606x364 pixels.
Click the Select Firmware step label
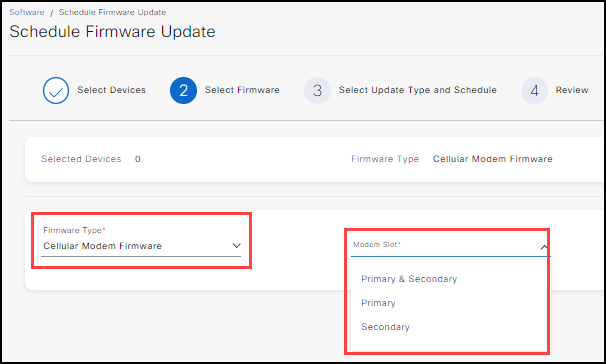(x=242, y=90)
